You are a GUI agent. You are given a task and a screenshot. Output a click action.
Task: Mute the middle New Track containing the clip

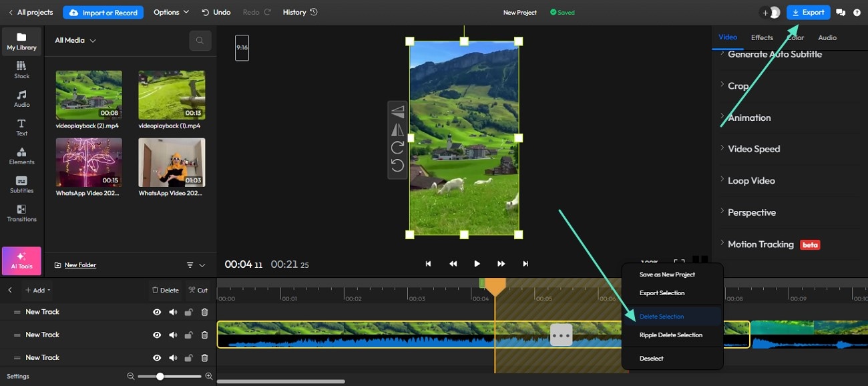[173, 335]
